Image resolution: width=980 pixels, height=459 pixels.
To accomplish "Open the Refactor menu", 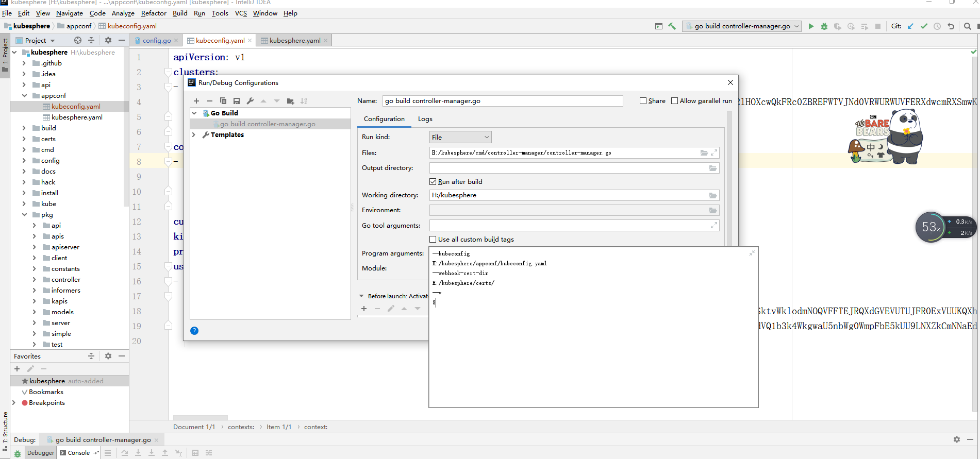I will (154, 13).
